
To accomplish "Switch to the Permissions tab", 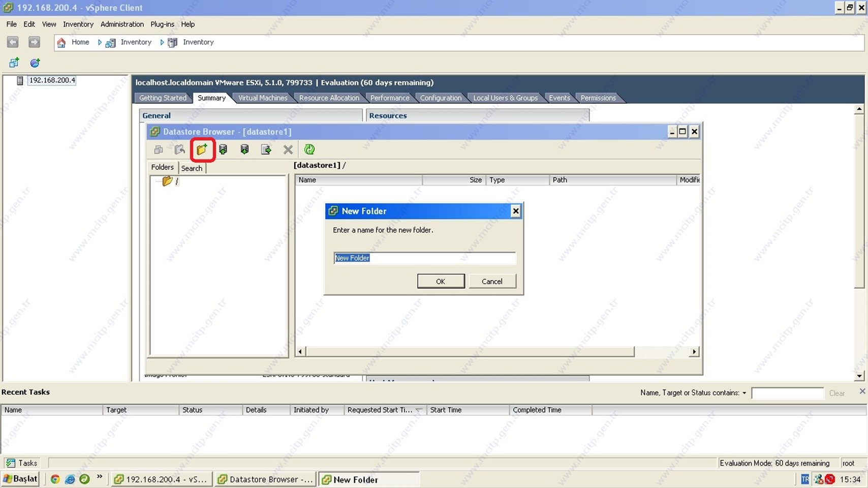I will click(x=598, y=98).
